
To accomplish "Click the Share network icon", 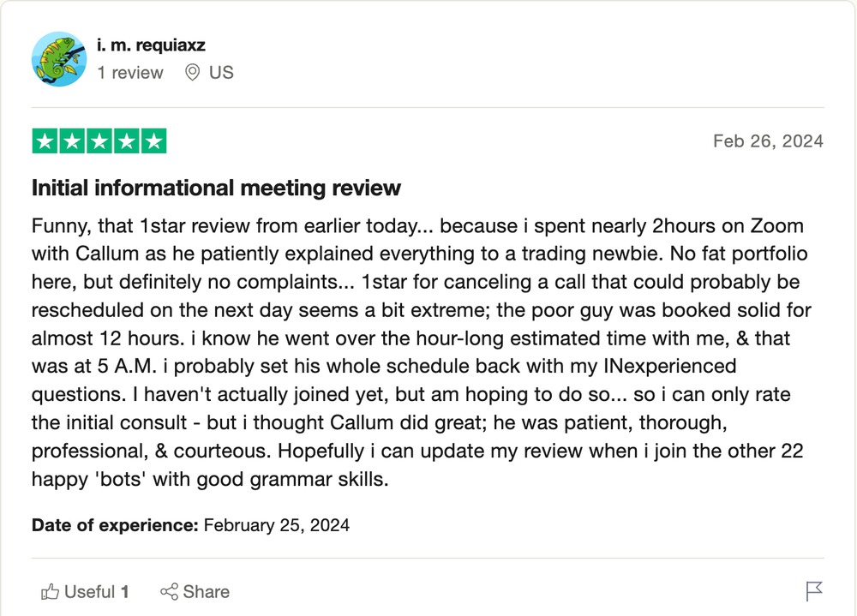I will 169,591.
